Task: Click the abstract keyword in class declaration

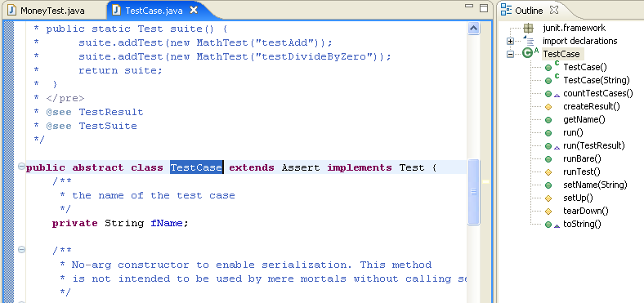Action: tap(98, 167)
